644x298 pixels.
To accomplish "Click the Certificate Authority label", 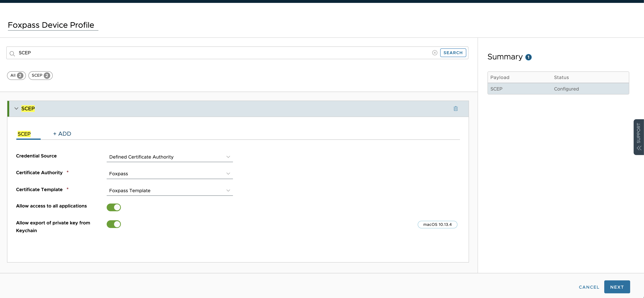I will pyautogui.click(x=39, y=173).
